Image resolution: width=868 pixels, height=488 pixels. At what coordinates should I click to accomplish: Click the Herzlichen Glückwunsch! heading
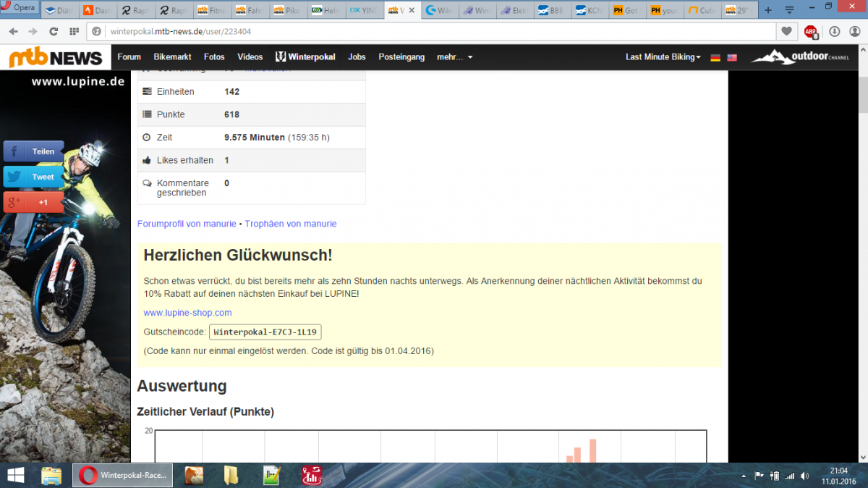[238, 255]
